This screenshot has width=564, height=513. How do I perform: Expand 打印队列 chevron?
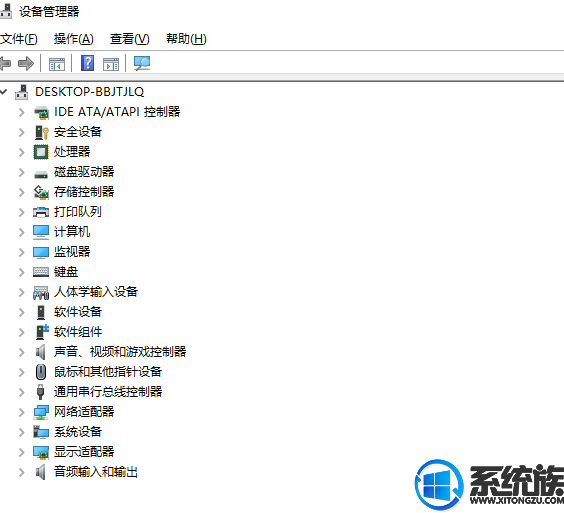22,212
